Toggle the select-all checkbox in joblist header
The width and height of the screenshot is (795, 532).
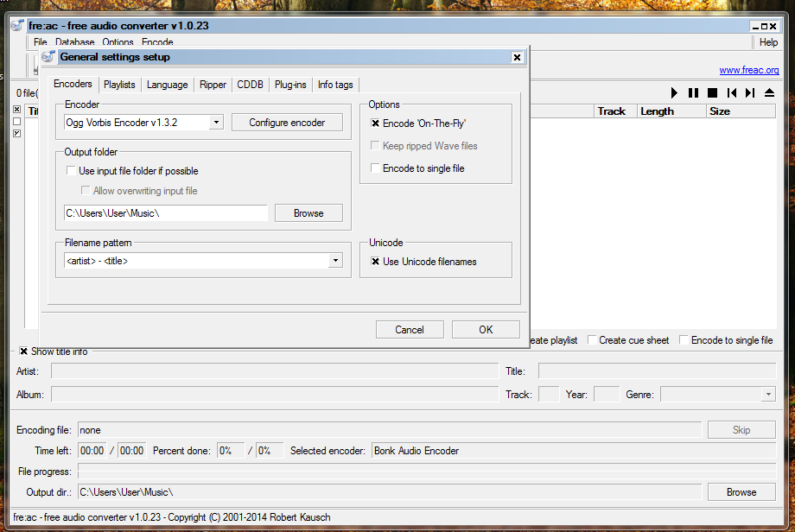coord(16,110)
